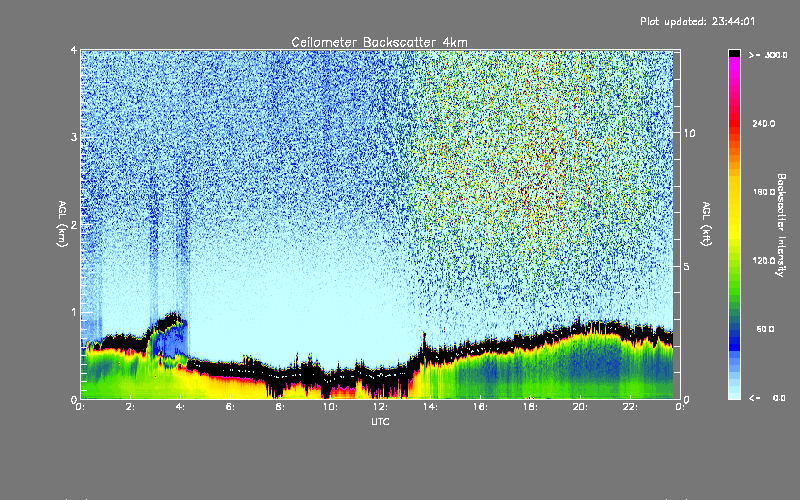Click the '60.0' colorbar value

[x=765, y=329]
